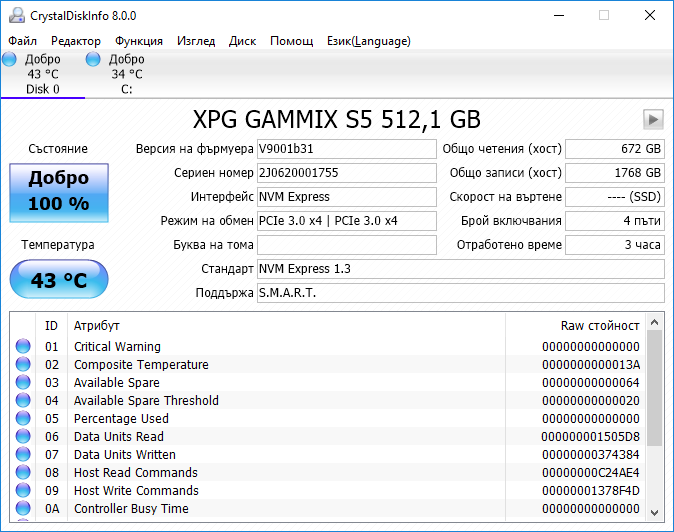The height and width of the screenshot is (532, 674).
Task: Click status orb for Data Units Read row
Action: [23, 436]
